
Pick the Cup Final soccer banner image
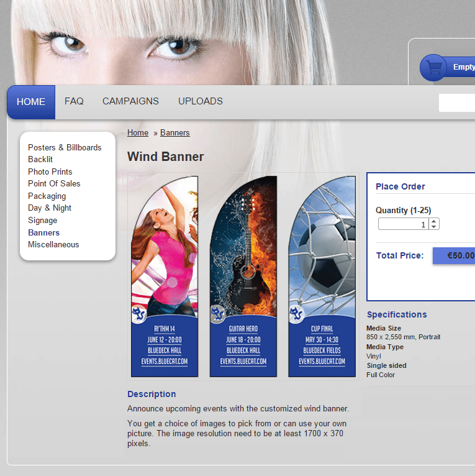point(322,277)
